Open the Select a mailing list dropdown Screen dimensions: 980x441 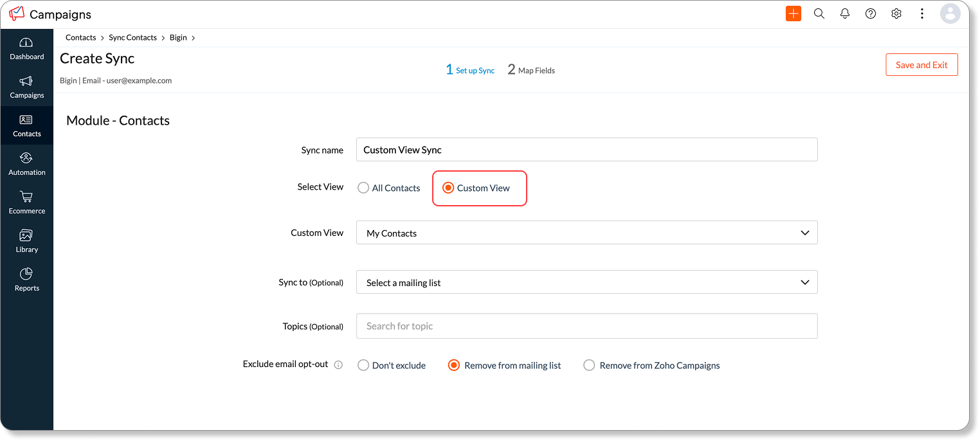coord(586,282)
